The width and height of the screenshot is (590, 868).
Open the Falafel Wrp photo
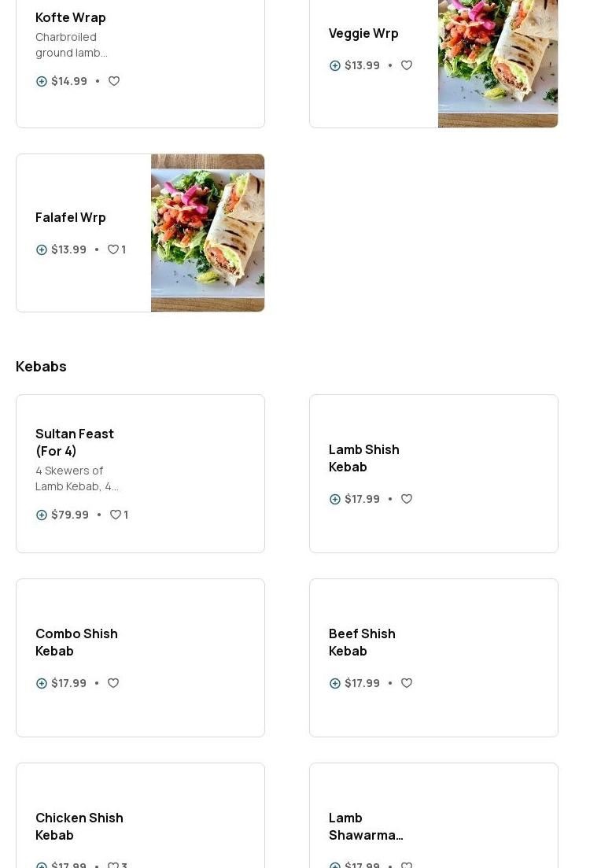[208, 233]
